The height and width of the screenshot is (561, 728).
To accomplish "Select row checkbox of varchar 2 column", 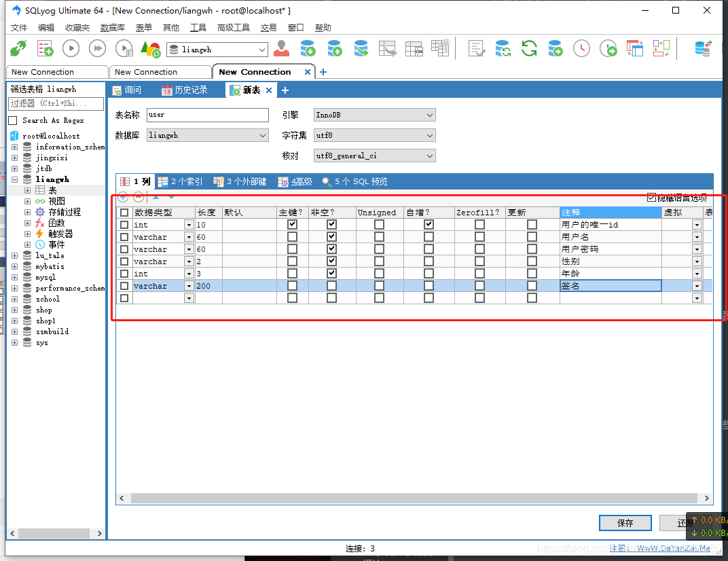I will coord(124,261).
